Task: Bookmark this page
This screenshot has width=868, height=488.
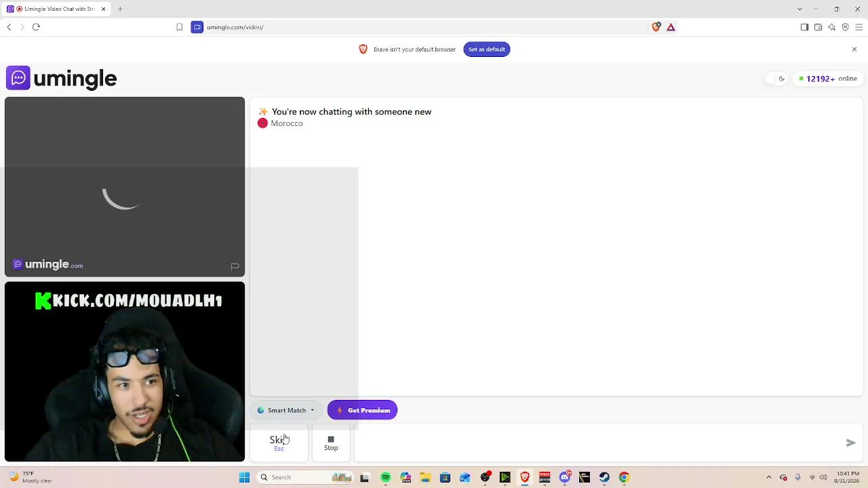Action: 179,27
